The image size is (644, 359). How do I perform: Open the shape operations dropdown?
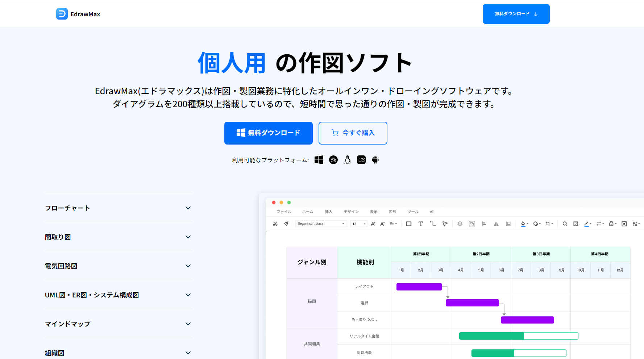click(x=636, y=224)
